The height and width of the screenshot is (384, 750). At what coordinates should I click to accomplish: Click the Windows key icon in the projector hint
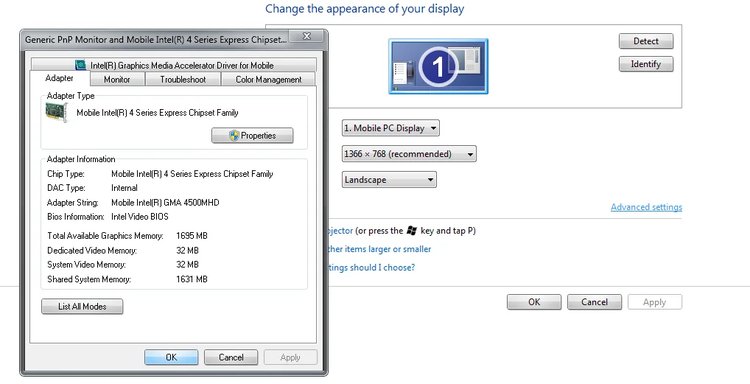coord(411,230)
